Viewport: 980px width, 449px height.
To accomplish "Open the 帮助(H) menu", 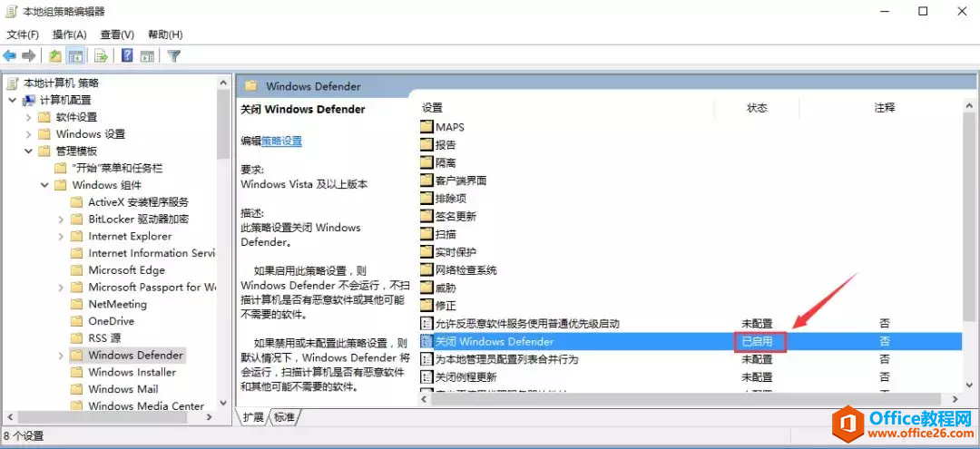I will pyautogui.click(x=166, y=34).
